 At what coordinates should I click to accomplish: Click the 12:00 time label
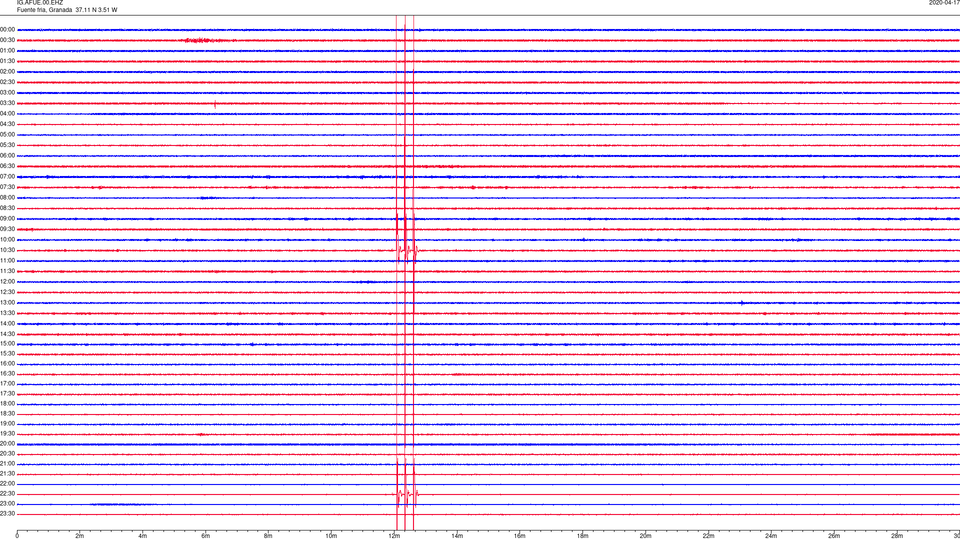click(x=8, y=282)
